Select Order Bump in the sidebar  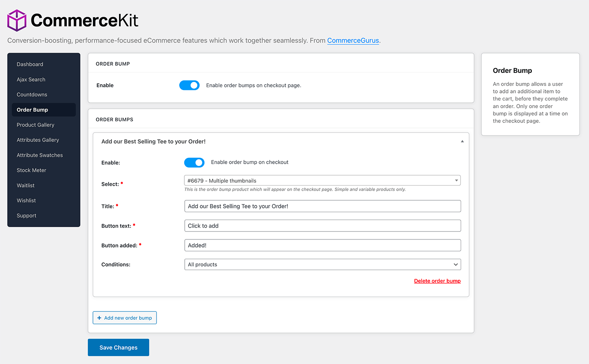[44, 110]
